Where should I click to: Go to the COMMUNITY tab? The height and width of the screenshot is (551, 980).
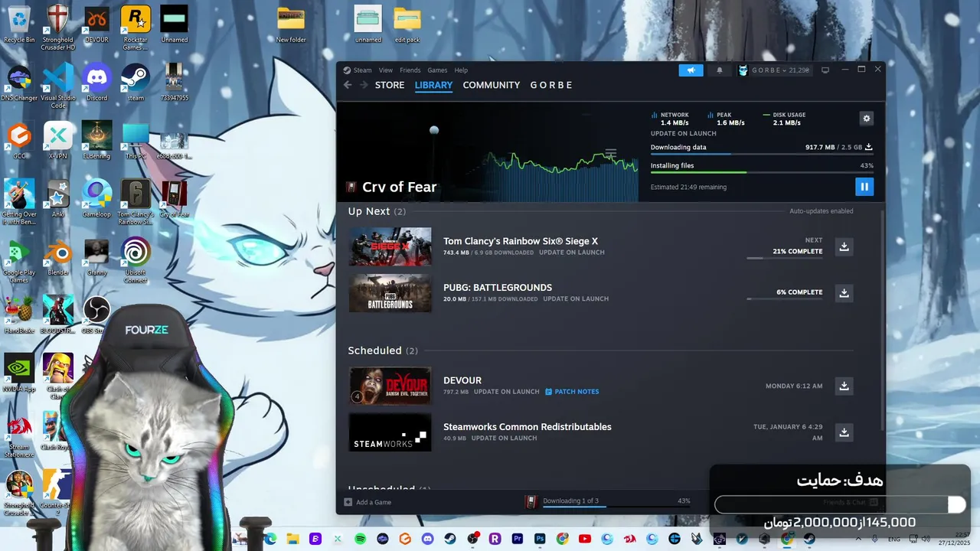click(492, 85)
